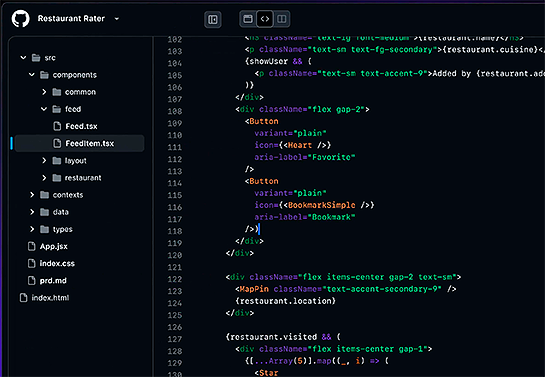This screenshot has height=377, width=545.
Task: Toggle the sidebar panel button
Action: click(x=213, y=19)
